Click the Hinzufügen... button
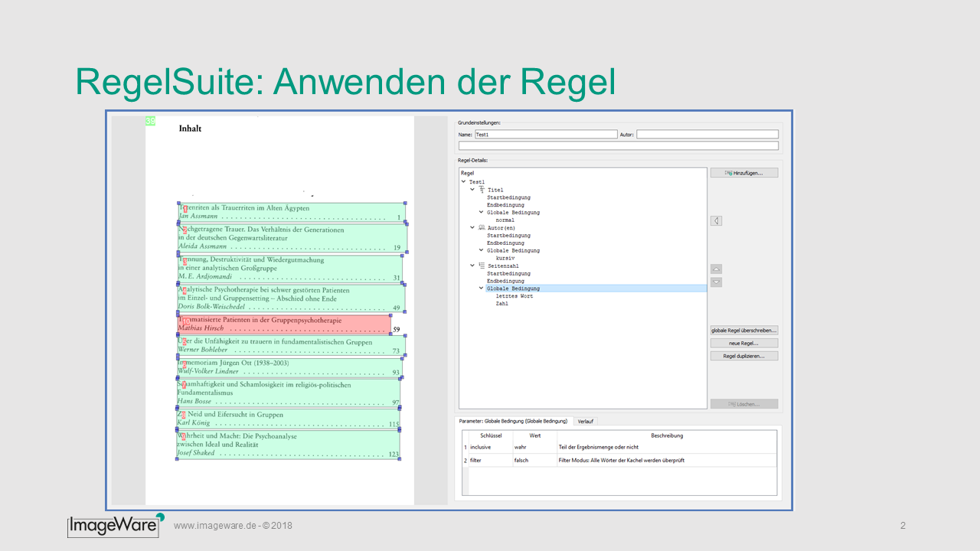This screenshot has height=551, width=980. [x=743, y=173]
